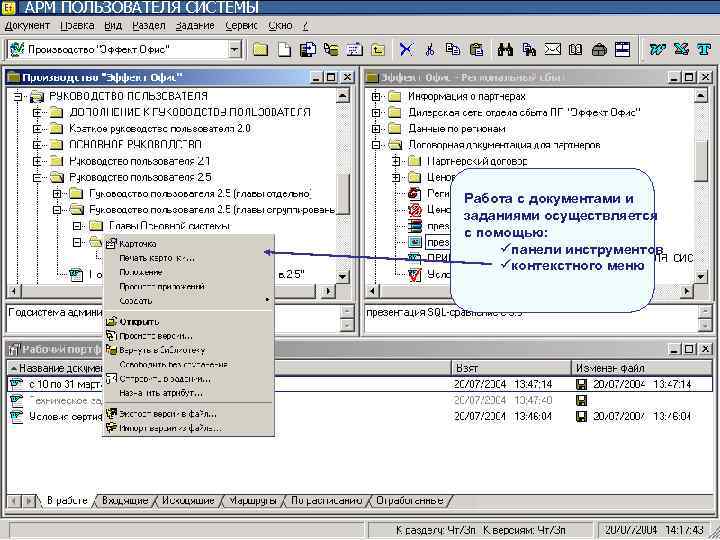Open the 'Документ' menu

click(27, 26)
